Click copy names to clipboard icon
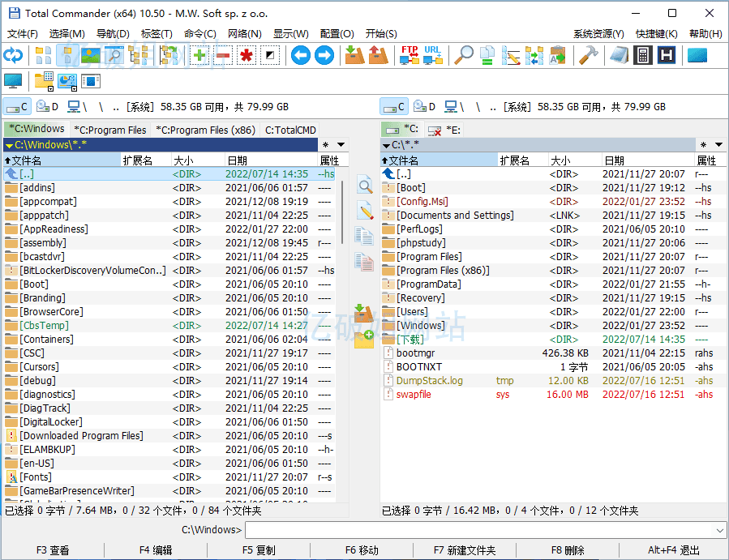729x560 pixels. pyautogui.click(x=558, y=56)
